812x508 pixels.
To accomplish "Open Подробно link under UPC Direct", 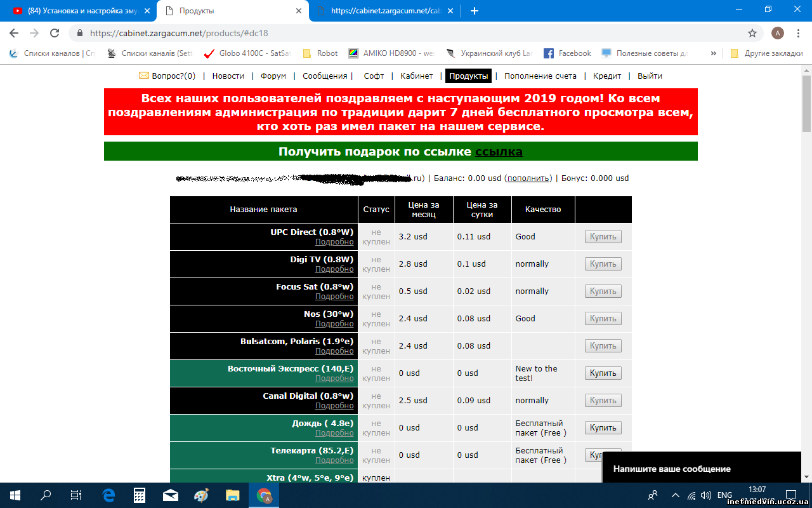I will coord(334,242).
